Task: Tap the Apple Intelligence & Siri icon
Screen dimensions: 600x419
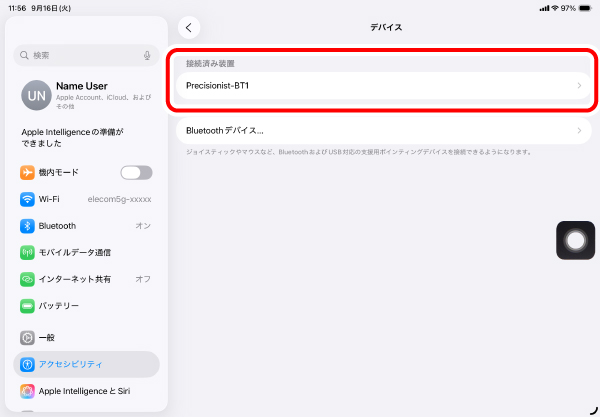Action: click(27, 391)
